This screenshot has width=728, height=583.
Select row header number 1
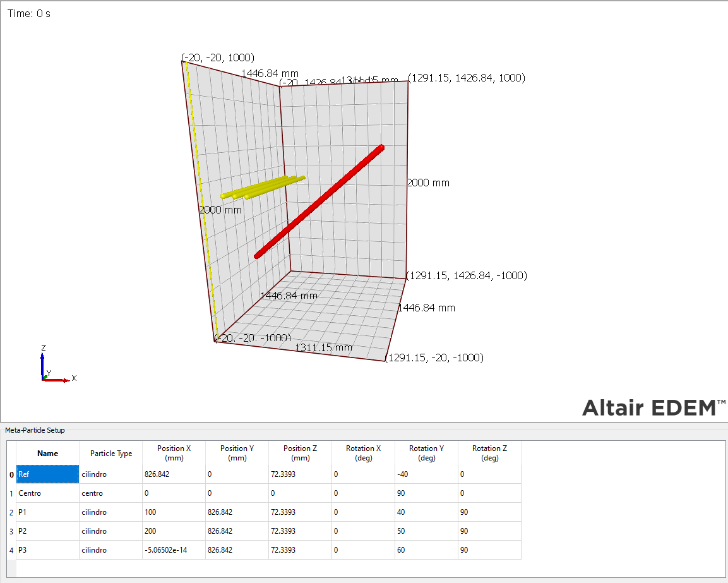coord(11,493)
